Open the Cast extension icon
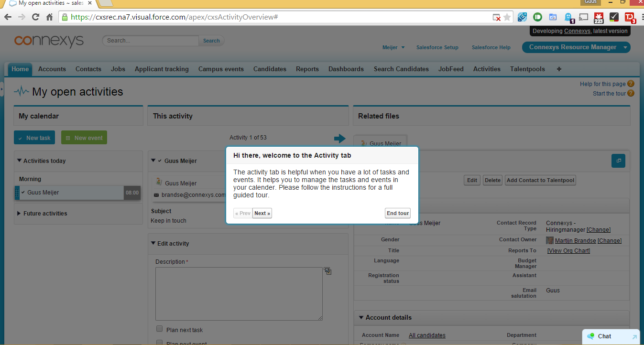 click(583, 17)
